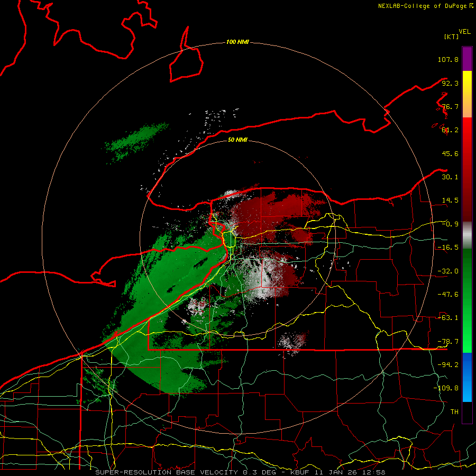
Task: Click the Super-Resolution Base Velocity caption at bottom
Action: point(240,472)
